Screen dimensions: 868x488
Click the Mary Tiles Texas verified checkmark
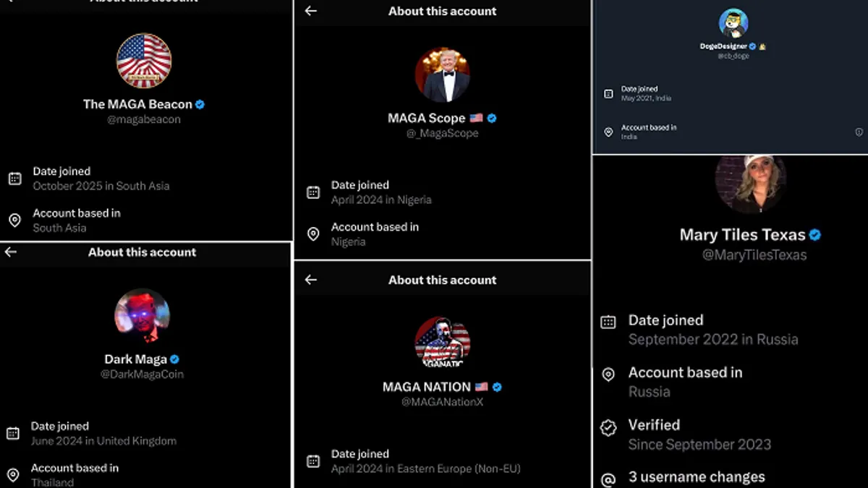pos(815,235)
